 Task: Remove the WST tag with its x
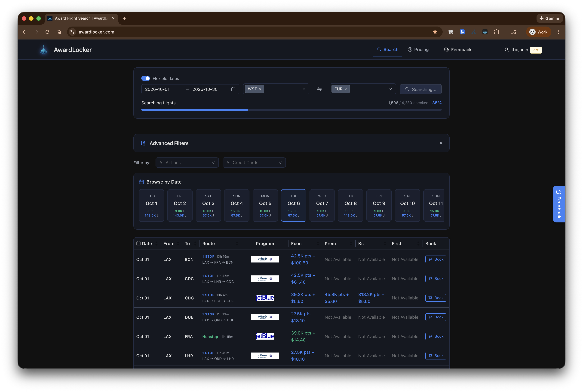pos(260,89)
